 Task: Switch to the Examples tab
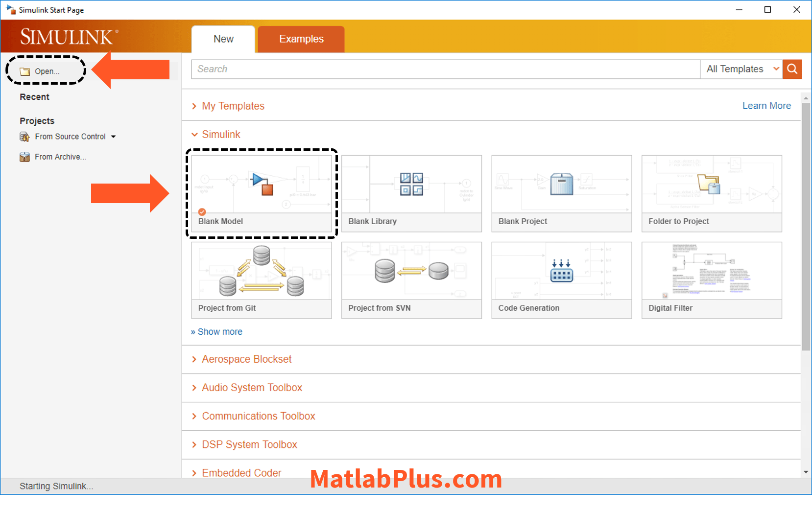[301, 39]
